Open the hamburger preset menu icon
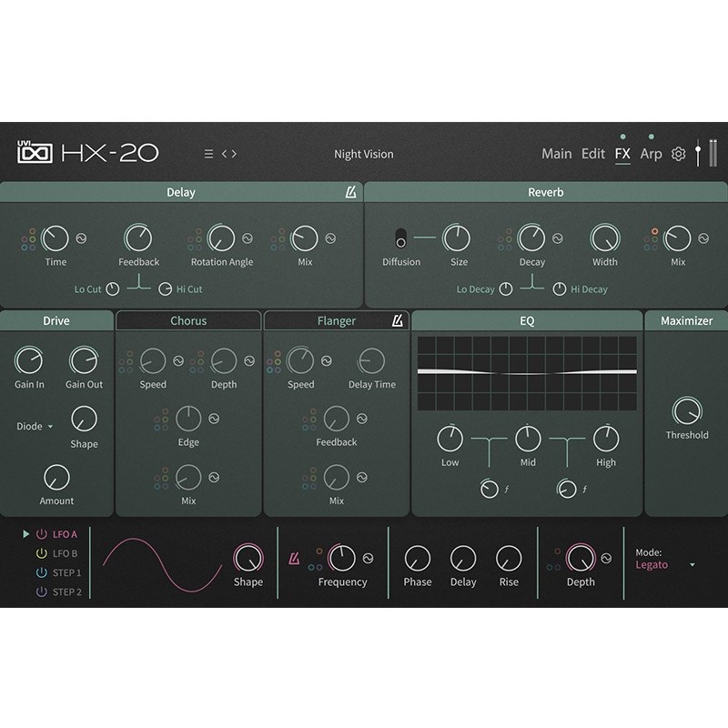 tap(209, 154)
